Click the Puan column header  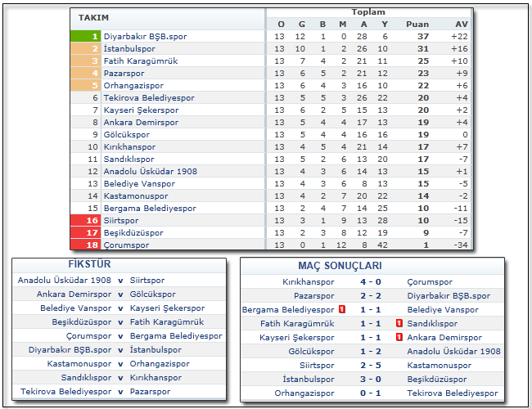(x=417, y=24)
